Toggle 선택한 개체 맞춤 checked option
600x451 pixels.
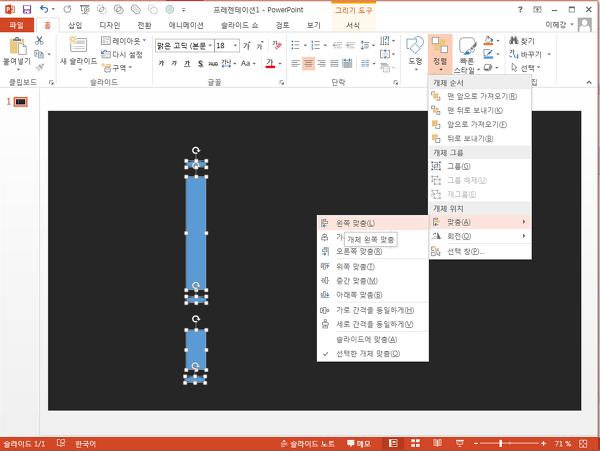click(x=373, y=354)
